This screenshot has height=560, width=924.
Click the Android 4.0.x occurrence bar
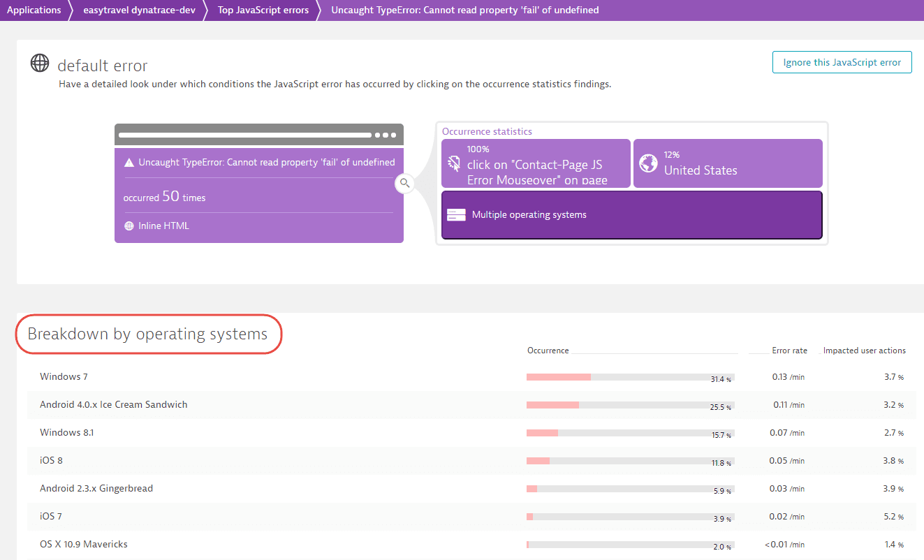[x=630, y=405]
